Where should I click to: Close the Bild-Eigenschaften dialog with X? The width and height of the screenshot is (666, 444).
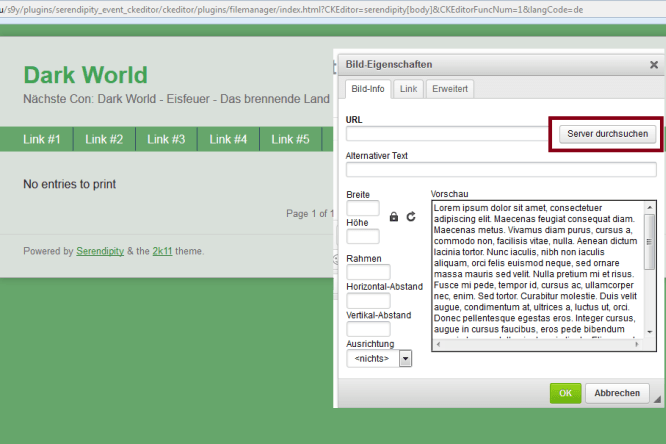point(653,65)
